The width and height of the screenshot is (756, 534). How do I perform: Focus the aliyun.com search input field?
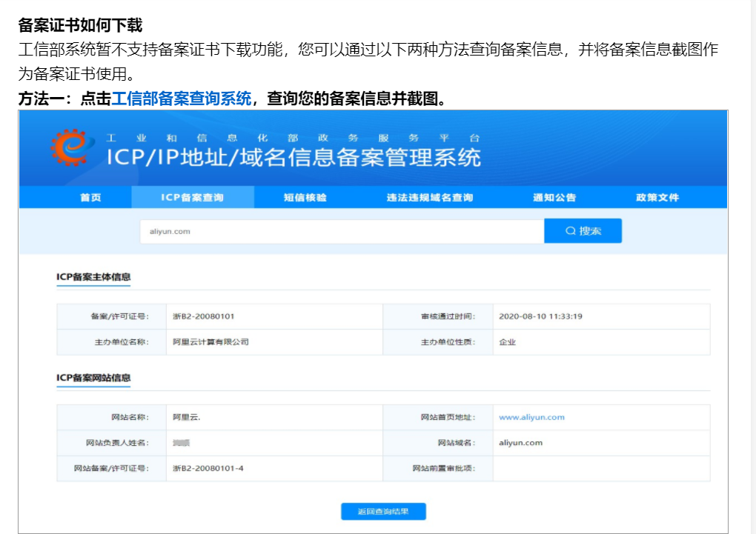pyautogui.click(x=342, y=231)
